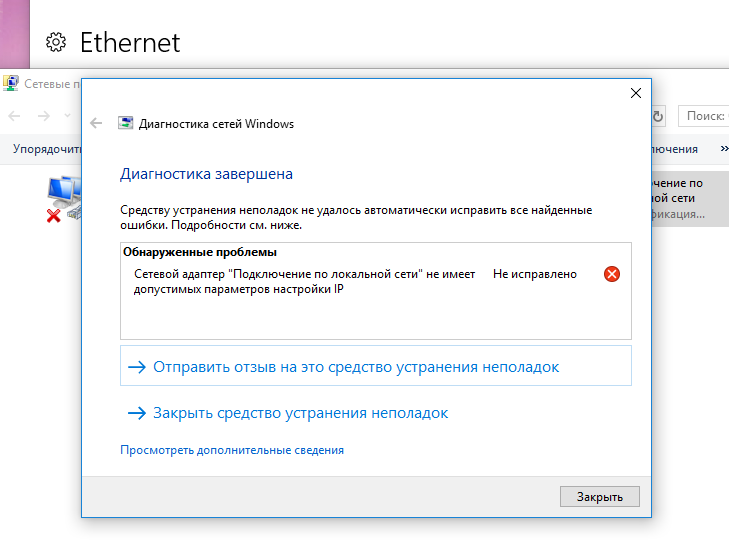Click the network connections window icon
Screen dimensions: 729x541
coord(11,84)
